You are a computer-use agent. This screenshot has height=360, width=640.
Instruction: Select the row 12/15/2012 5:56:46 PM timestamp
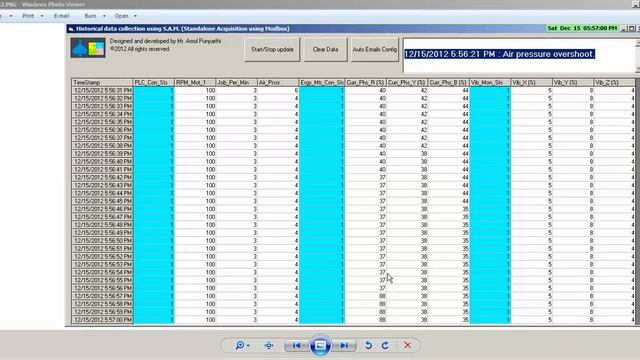102,209
